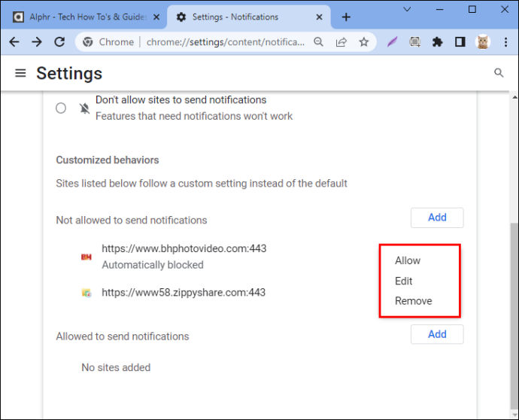Image resolution: width=519 pixels, height=420 pixels.
Task: Open the zoom magnifier in address bar
Action: [x=318, y=42]
